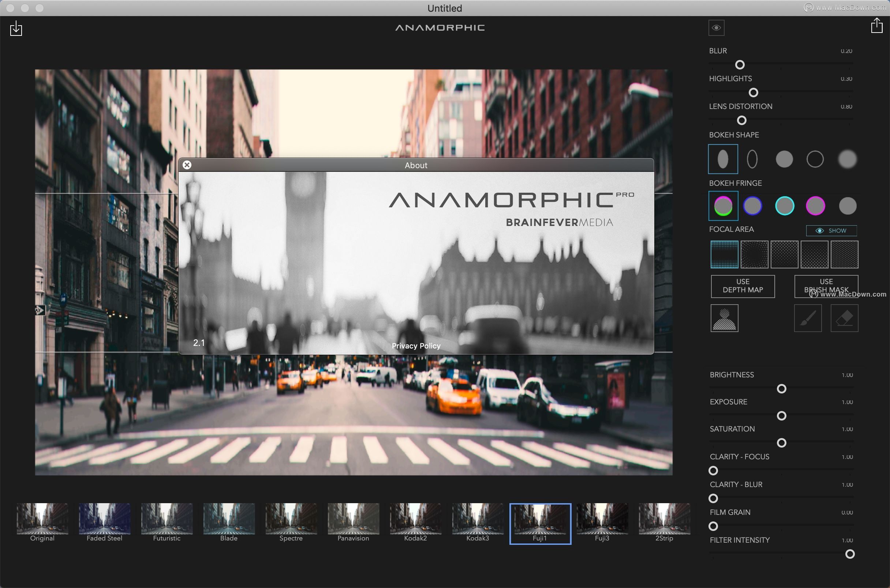
Task: Close the About dialog
Action: pyautogui.click(x=187, y=165)
